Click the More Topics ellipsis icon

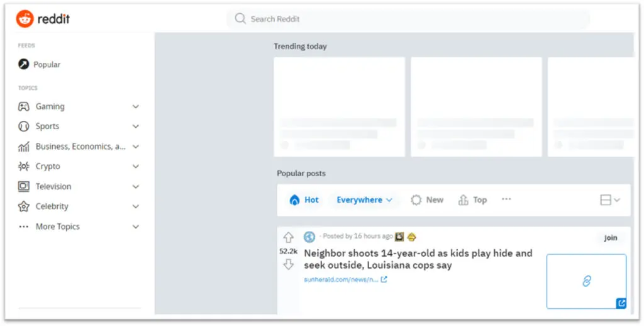tap(24, 227)
